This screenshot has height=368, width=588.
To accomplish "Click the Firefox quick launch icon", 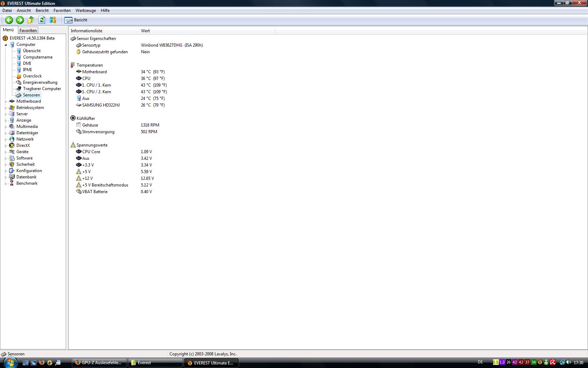I will pos(42,363).
